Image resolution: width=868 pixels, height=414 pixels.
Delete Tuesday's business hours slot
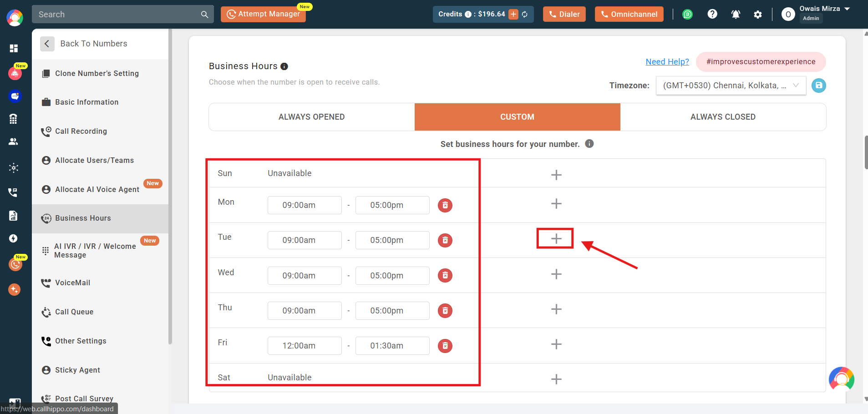445,240
